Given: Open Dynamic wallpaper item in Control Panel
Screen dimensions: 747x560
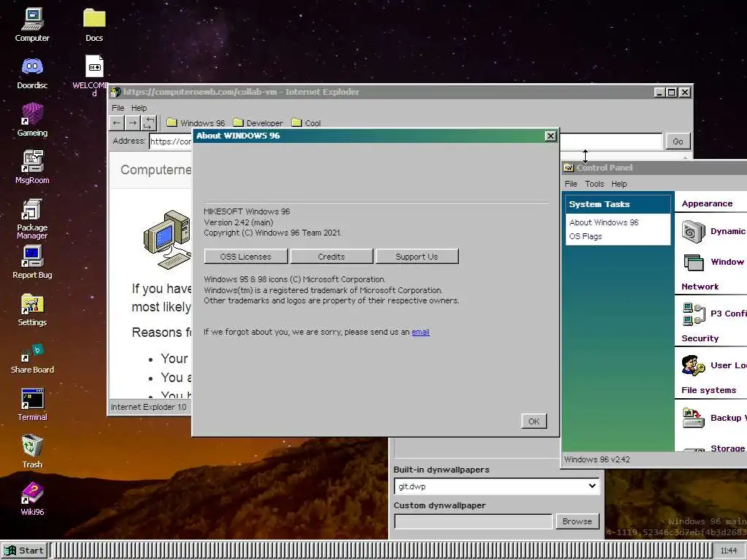Looking at the screenshot, I should (x=713, y=231).
